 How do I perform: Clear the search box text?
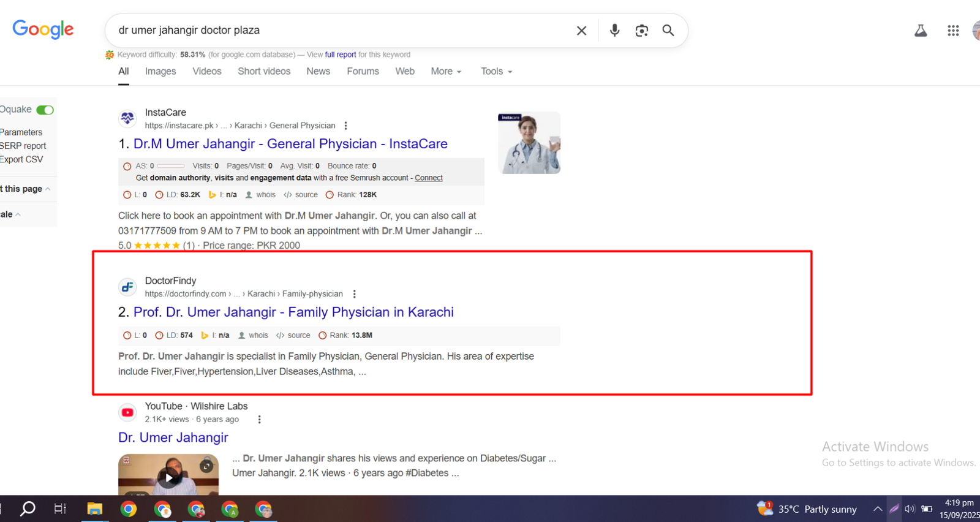(x=581, y=31)
